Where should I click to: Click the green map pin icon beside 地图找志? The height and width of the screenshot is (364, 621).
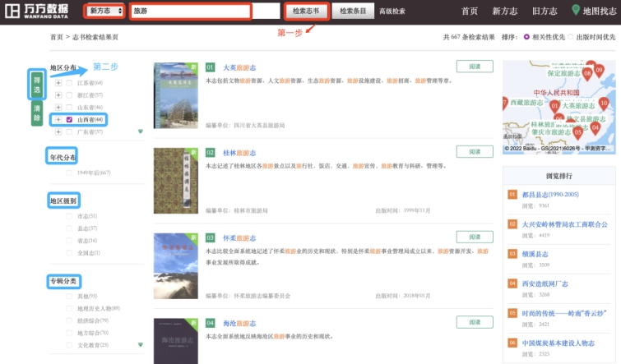[576, 12]
